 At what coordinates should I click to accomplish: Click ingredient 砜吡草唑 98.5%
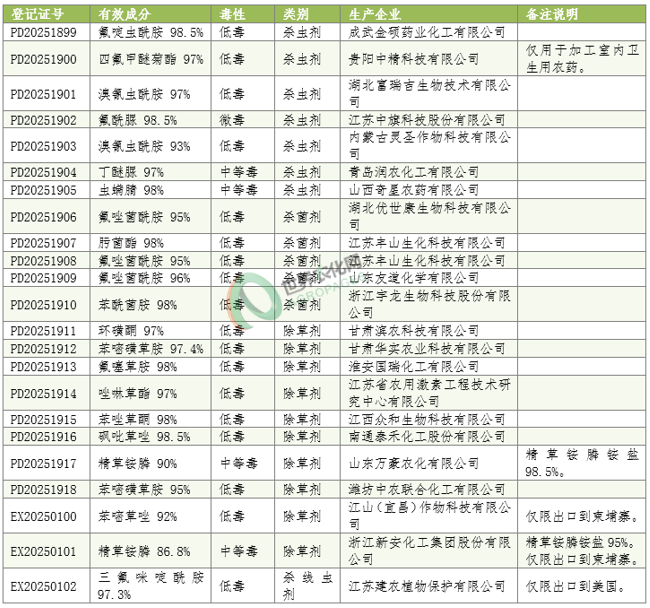144,436
